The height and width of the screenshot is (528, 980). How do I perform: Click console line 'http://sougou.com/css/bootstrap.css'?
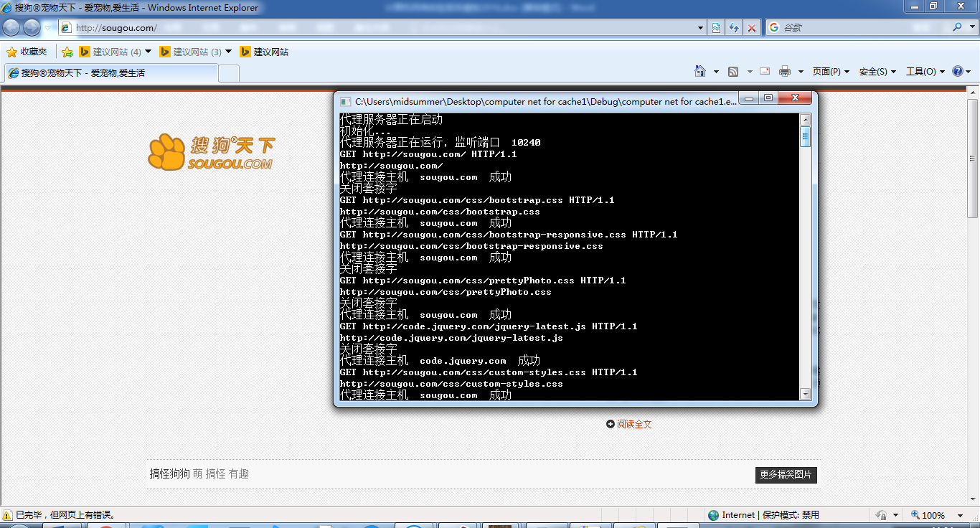440,212
